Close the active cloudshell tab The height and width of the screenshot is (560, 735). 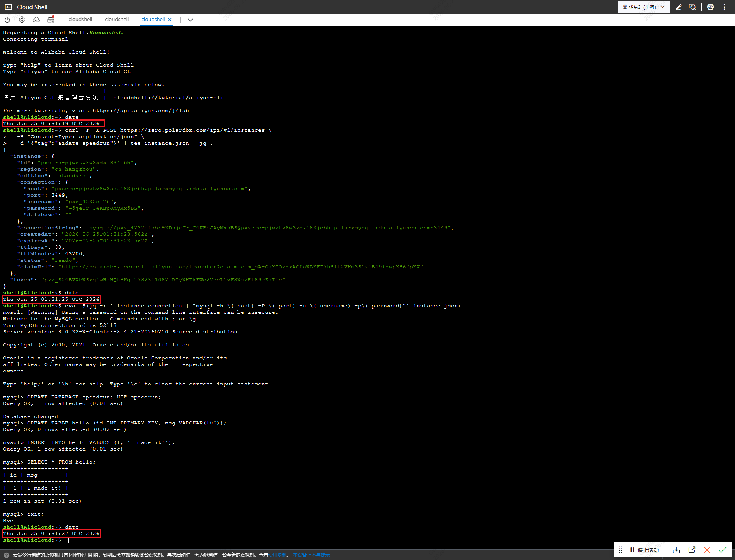click(x=170, y=20)
